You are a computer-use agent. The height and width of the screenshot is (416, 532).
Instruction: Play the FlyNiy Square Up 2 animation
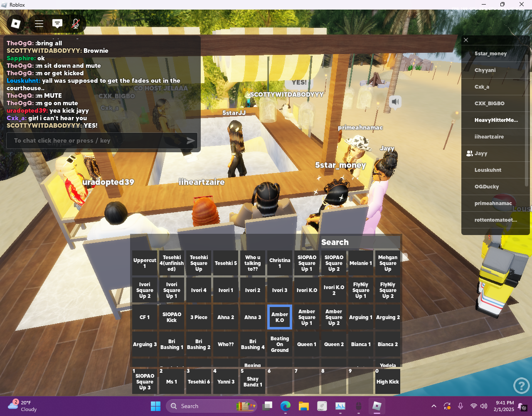tap(388, 290)
